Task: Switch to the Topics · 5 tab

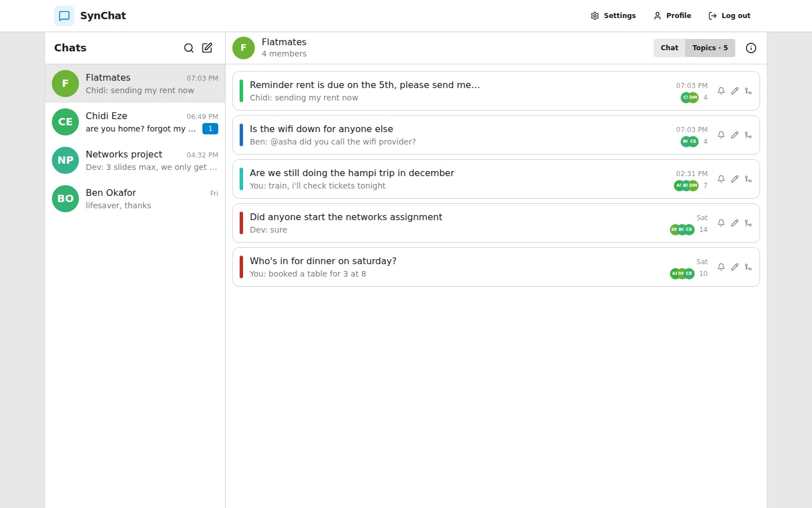Action: point(710,48)
